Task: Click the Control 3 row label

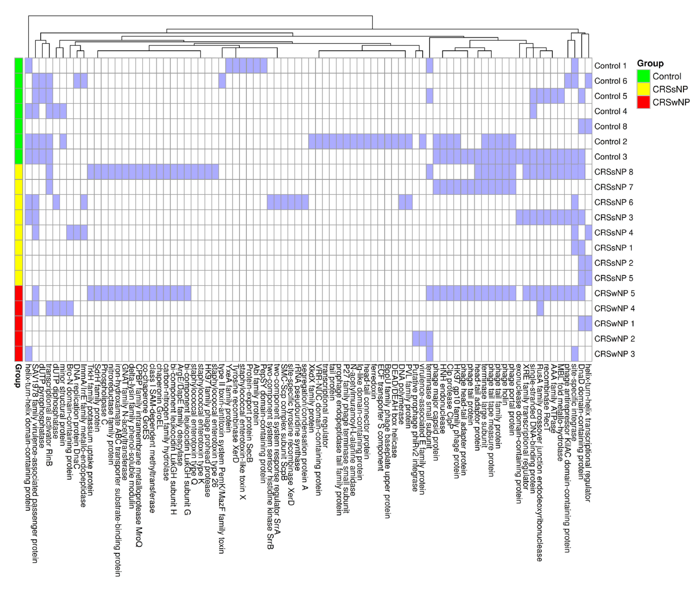Action: click(610, 157)
